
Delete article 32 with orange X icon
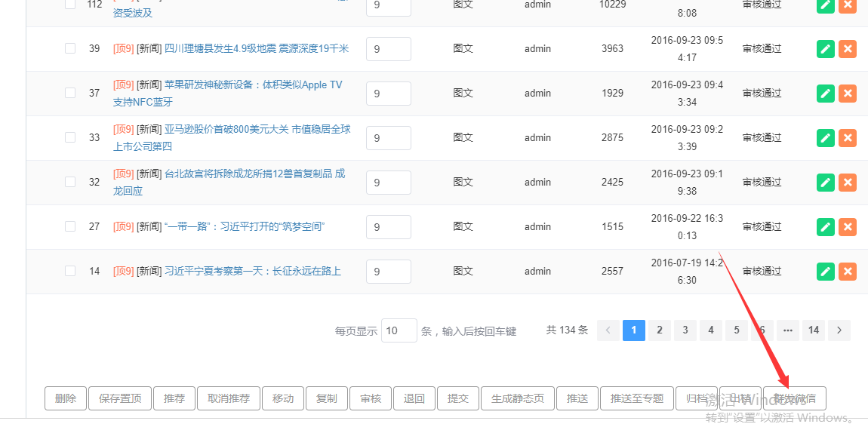pyautogui.click(x=848, y=182)
